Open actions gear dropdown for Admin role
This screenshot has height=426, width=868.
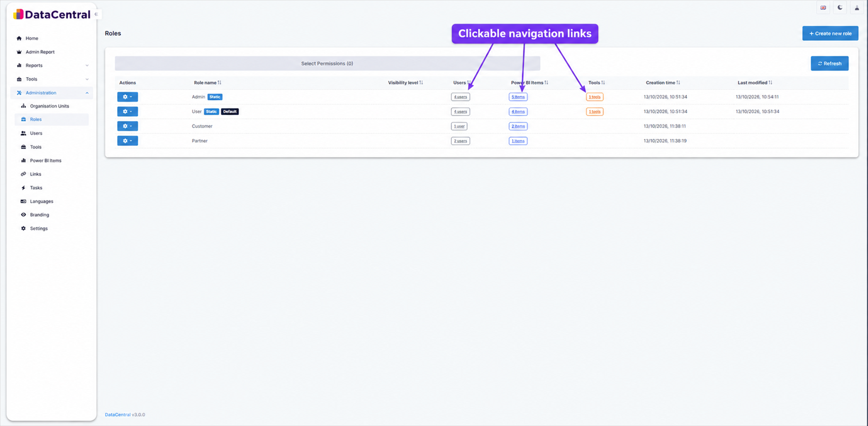127,97
